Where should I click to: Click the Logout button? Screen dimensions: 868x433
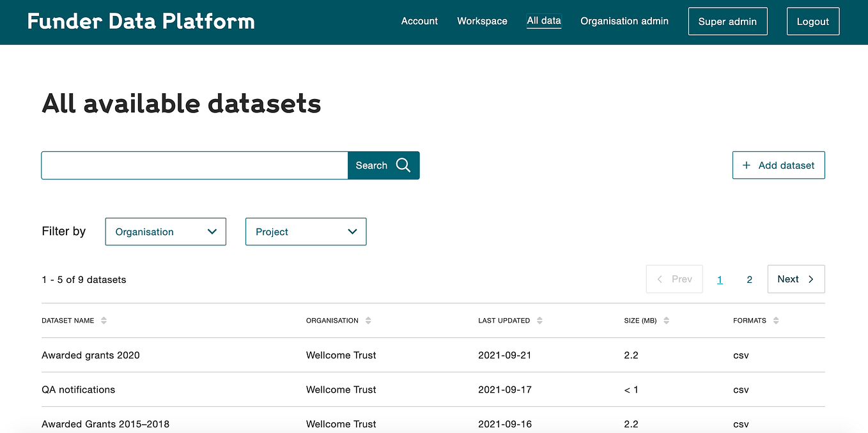click(812, 21)
